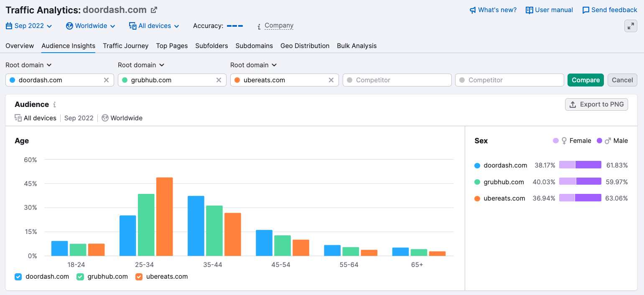Screen dimensions: 644x295
Task: Go to the Top Pages tab
Action: point(172,46)
